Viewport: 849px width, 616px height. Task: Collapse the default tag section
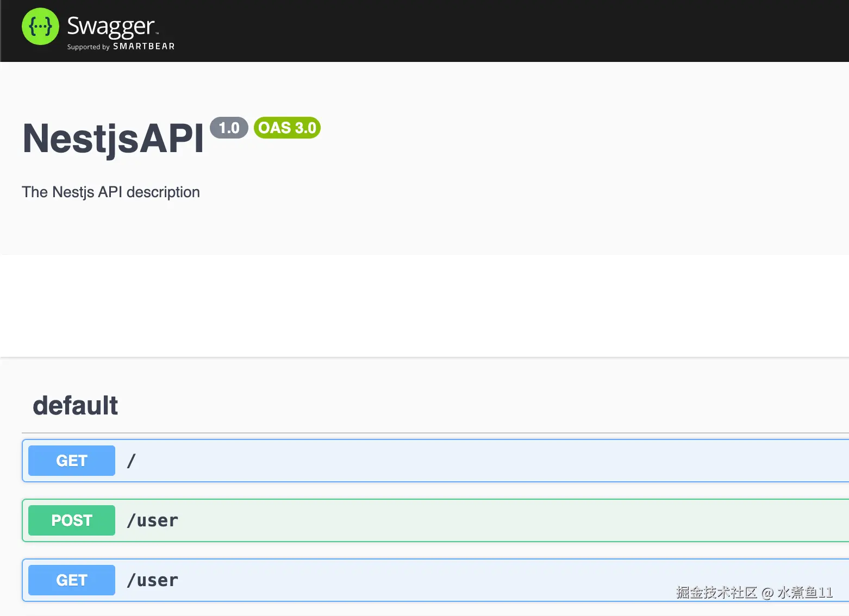(x=435, y=405)
